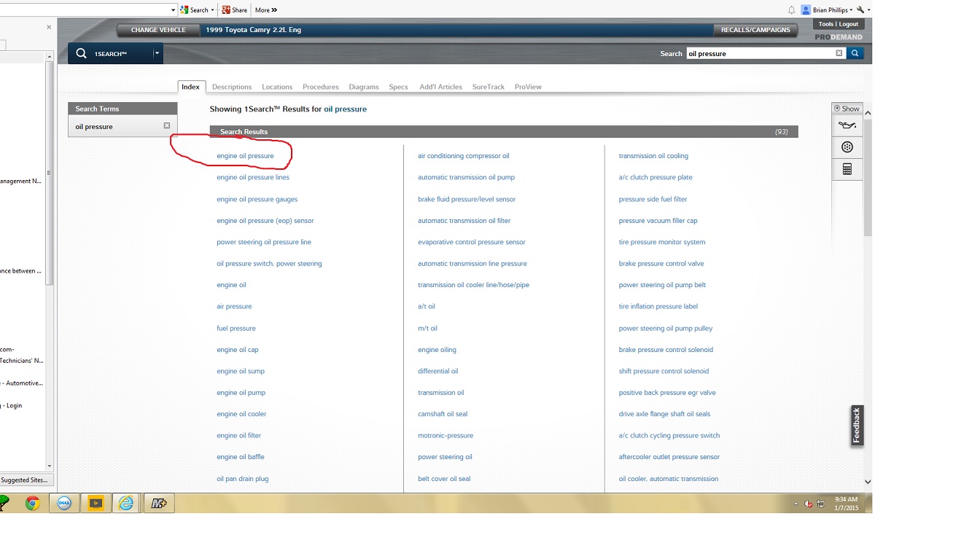Open brake fluid pressure/level sensor link
The height and width of the screenshot is (551, 980).
pos(467,199)
